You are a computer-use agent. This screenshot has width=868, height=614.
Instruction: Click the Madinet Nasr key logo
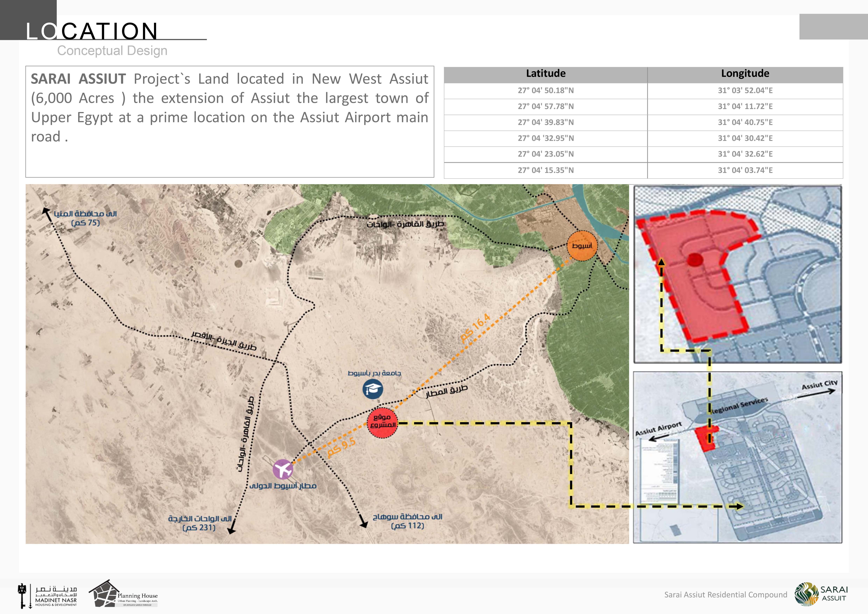pos(47,596)
